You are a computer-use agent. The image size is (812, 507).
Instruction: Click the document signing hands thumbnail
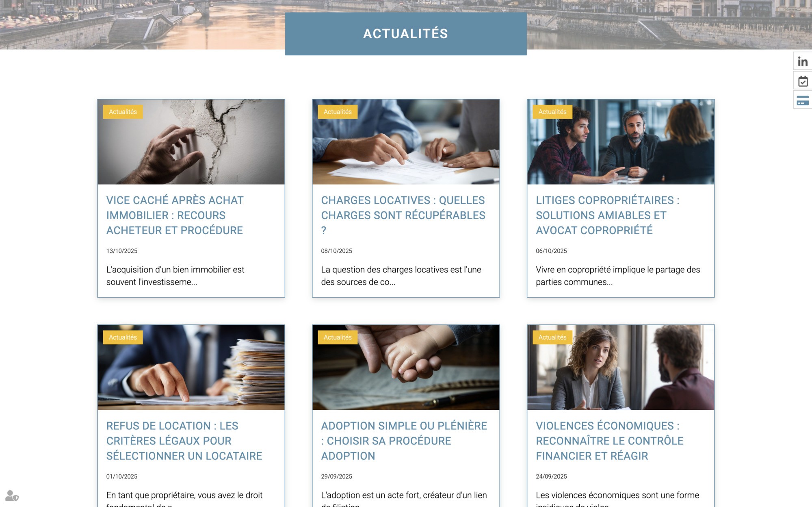point(406,142)
